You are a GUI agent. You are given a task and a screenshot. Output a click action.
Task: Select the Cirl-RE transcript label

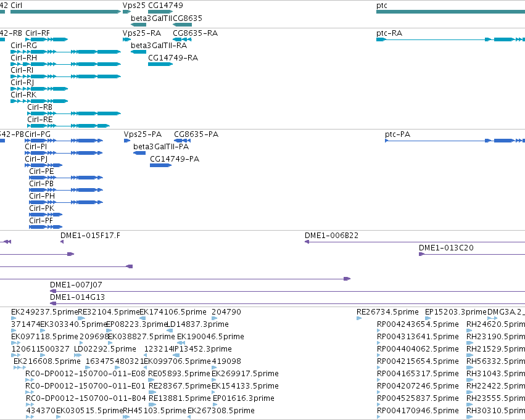coord(40,120)
